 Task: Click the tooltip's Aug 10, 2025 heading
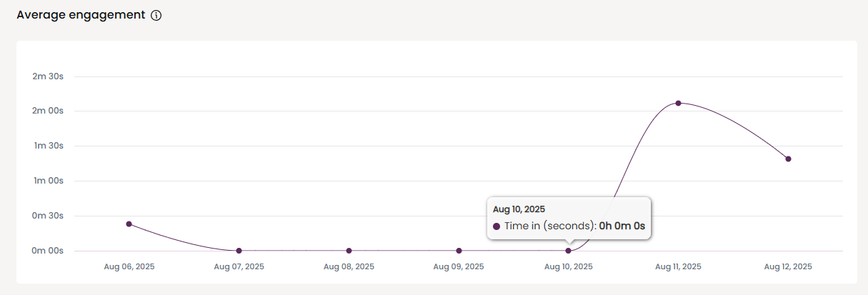[x=519, y=209]
